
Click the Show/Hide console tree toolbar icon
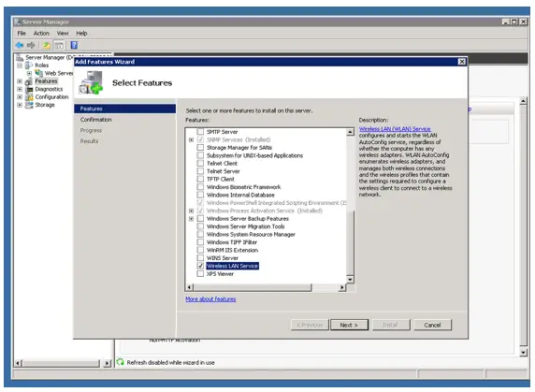(x=59, y=45)
